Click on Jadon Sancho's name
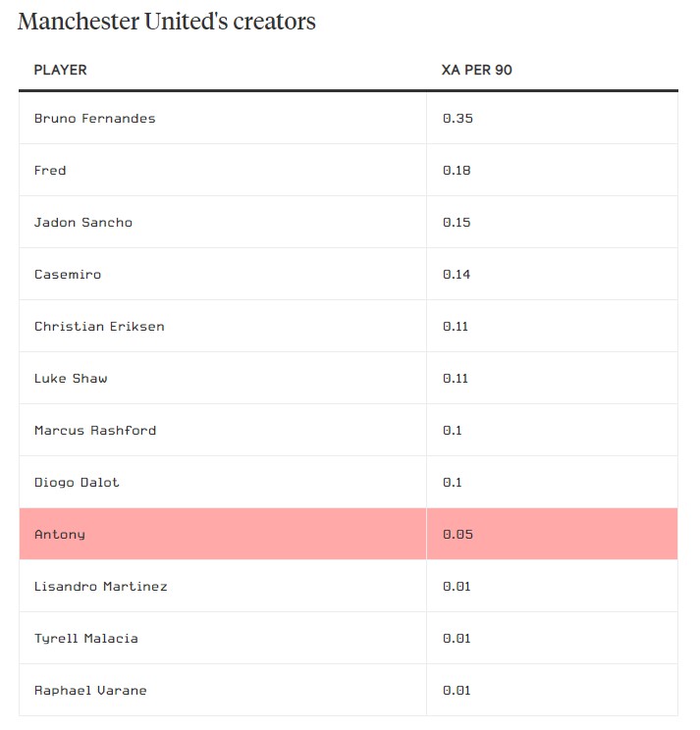 (82, 223)
